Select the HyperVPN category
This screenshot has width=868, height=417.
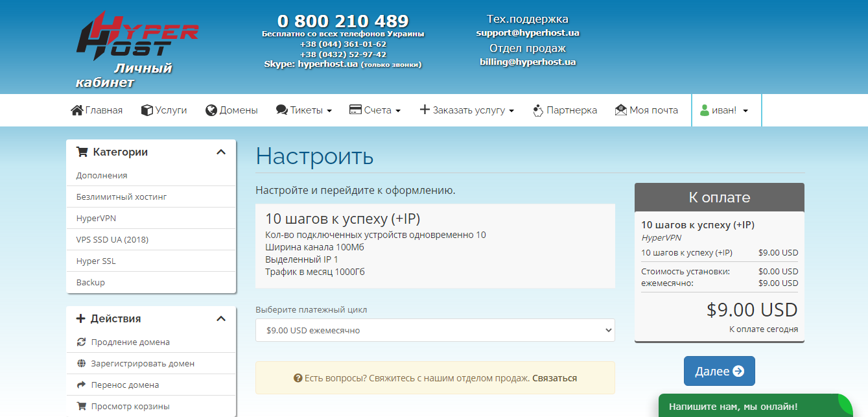click(x=151, y=218)
